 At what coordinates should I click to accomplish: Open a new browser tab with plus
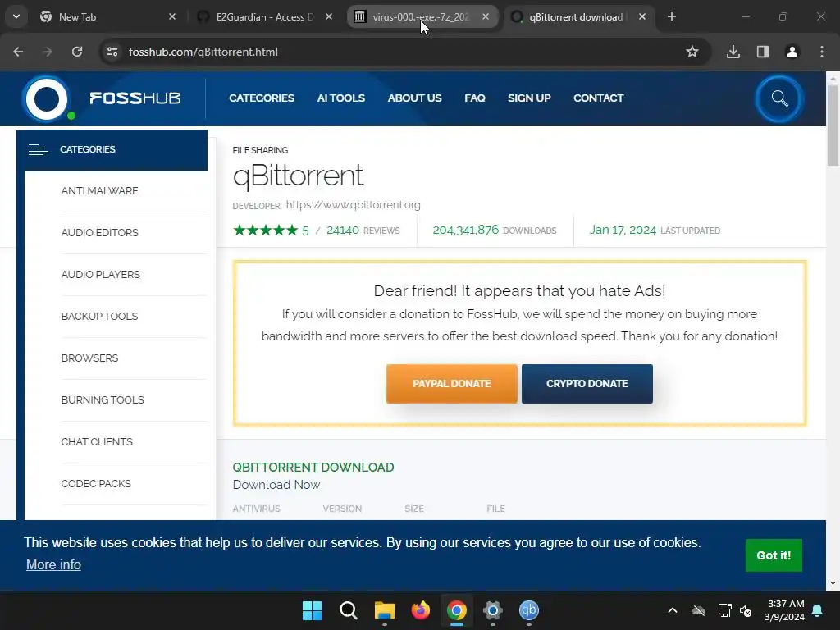pyautogui.click(x=671, y=16)
